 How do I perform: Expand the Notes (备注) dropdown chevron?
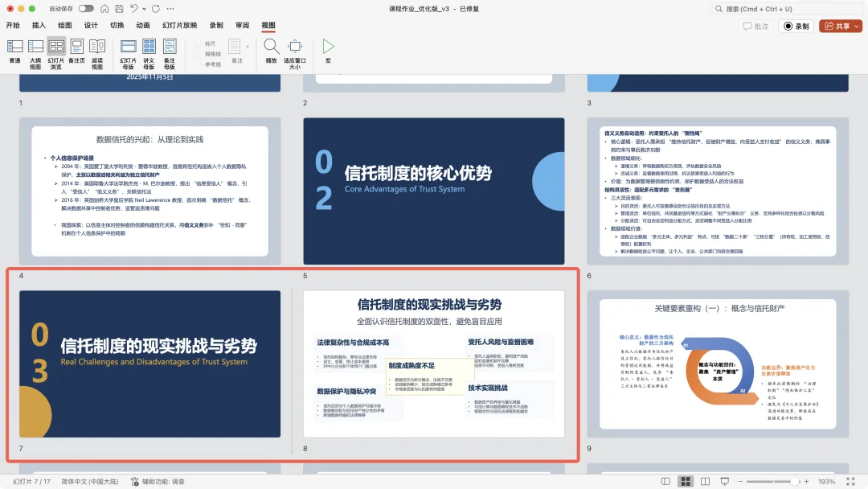pos(248,47)
